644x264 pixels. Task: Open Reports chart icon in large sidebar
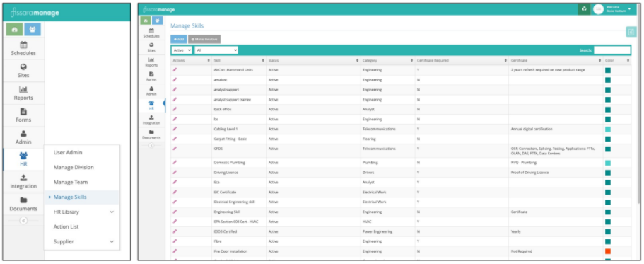pyautogui.click(x=23, y=89)
